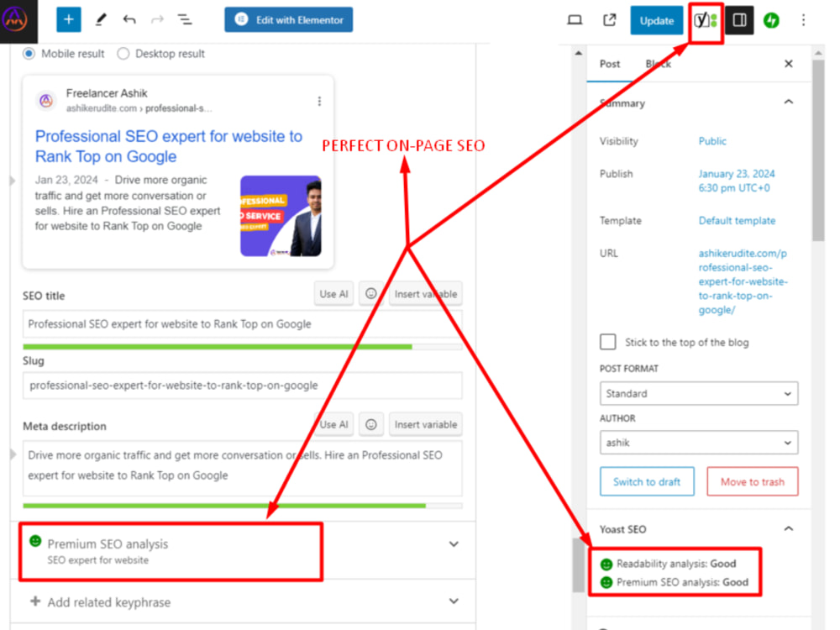Viewport: 840px width, 630px height.
Task: Switch to the Block tab
Action: (658, 64)
